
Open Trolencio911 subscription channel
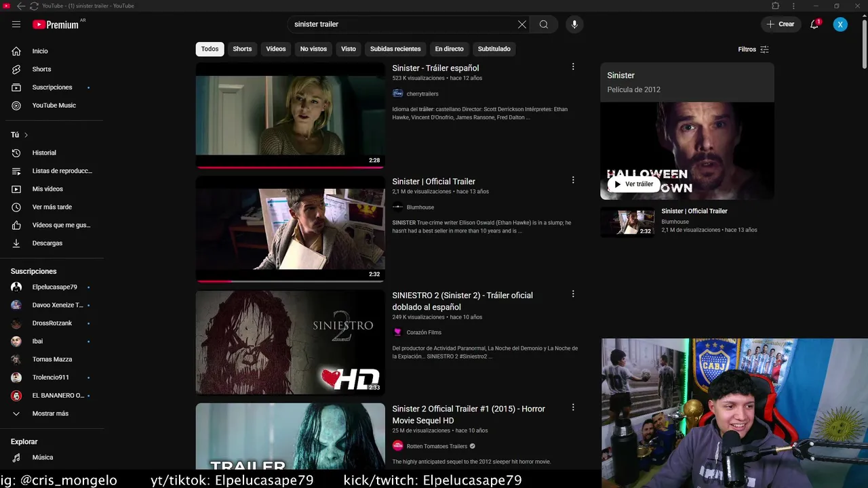coord(52,378)
